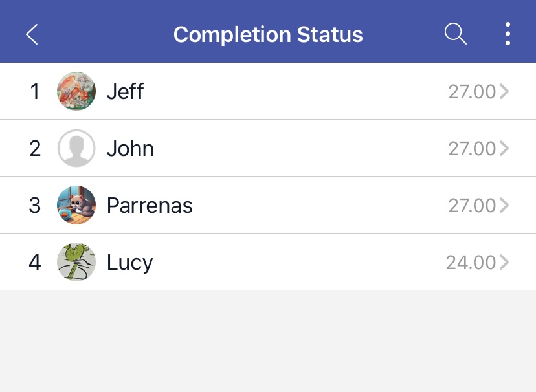Open the search magnifier icon
Screen dimensions: 536x392
[x=456, y=34]
